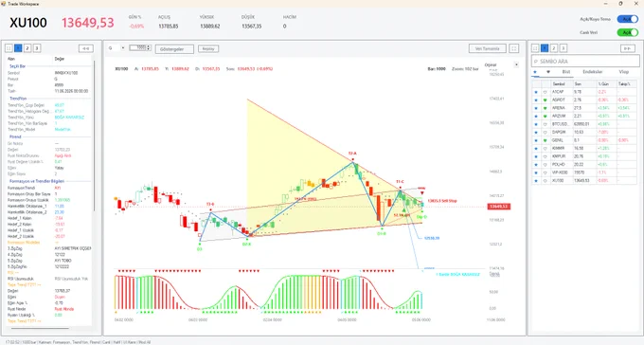Toggle the heart icon for POLHO row
Screen dimensions: 644x345
pyautogui.click(x=545, y=165)
